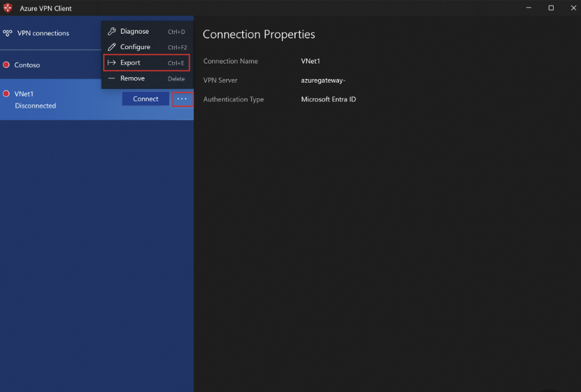Click the Authentication Type label

233,100
